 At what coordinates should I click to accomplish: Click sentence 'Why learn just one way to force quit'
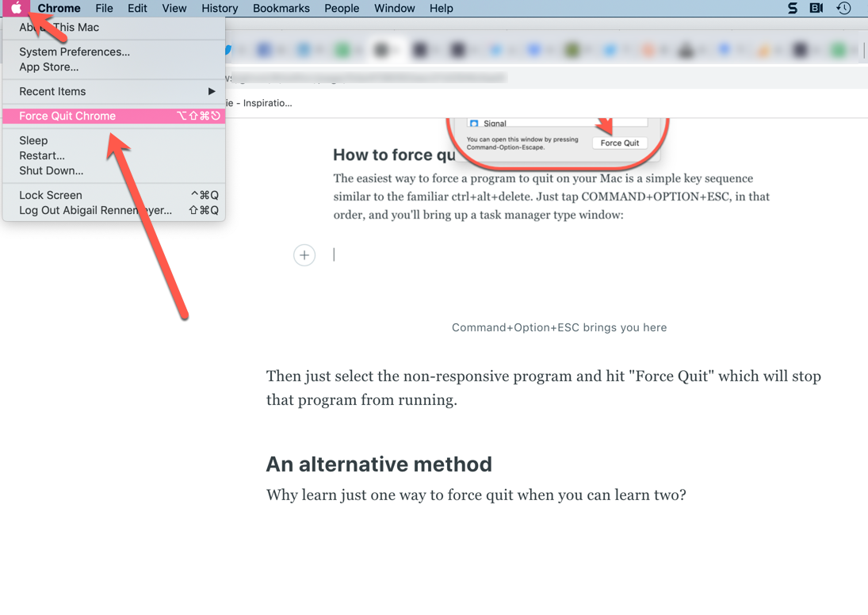[x=476, y=495]
